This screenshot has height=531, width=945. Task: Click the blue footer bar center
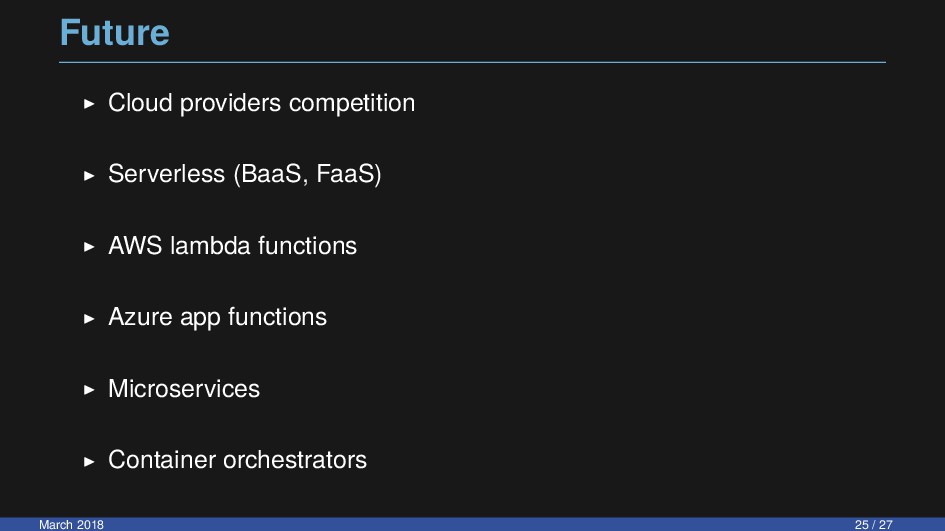[x=472, y=524]
